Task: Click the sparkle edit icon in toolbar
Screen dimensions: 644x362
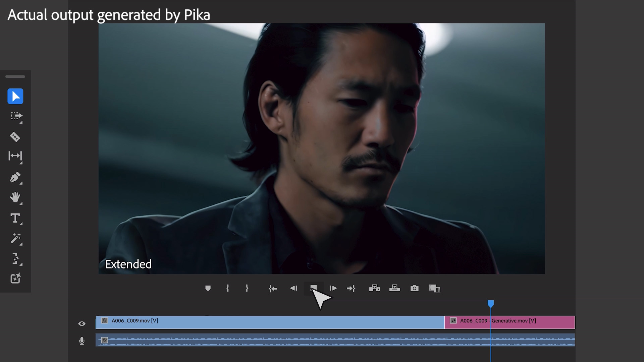Action: [x=15, y=279]
